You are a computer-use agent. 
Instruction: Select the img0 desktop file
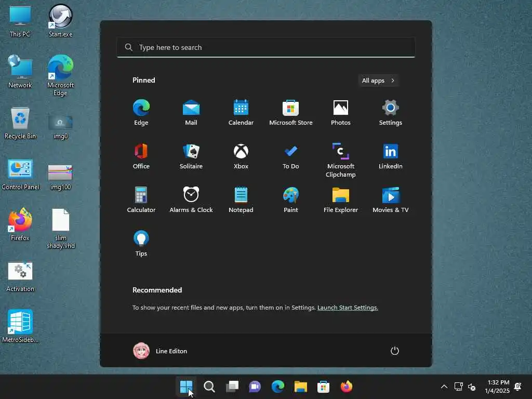click(x=60, y=127)
